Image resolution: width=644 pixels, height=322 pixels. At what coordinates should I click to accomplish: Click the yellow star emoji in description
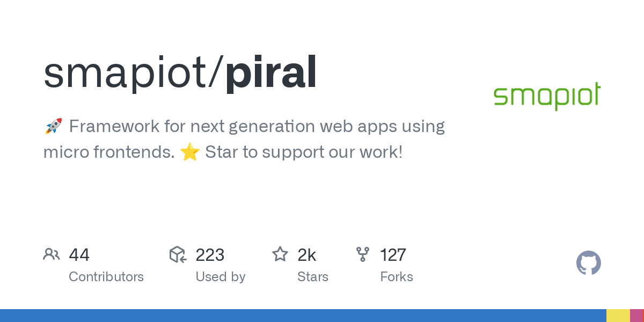tap(190, 152)
